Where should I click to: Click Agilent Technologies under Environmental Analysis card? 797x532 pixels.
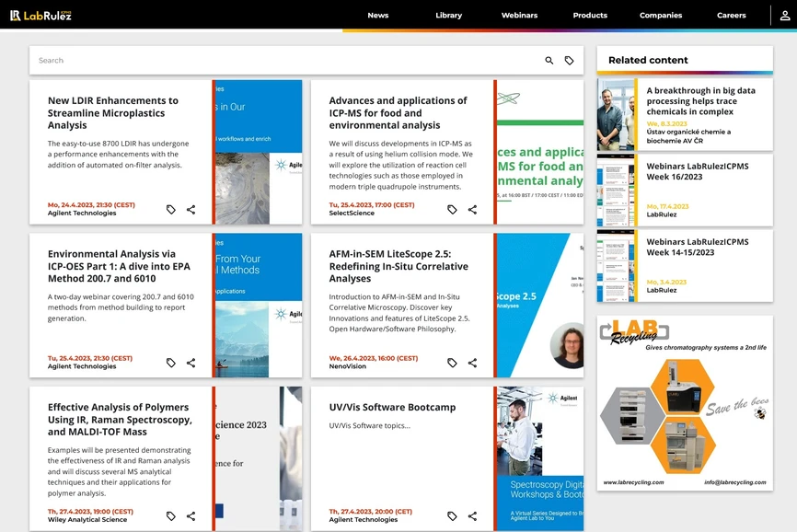coord(82,366)
